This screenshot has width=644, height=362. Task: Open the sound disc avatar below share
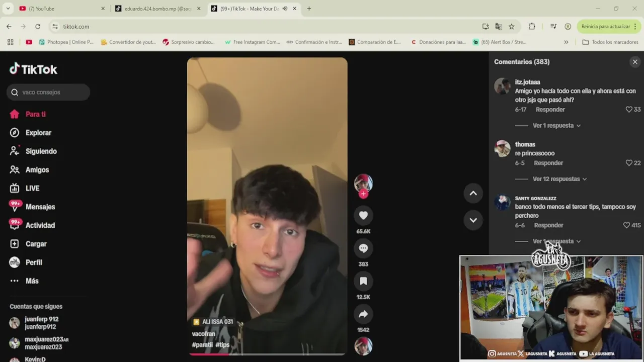click(x=363, y=346)
